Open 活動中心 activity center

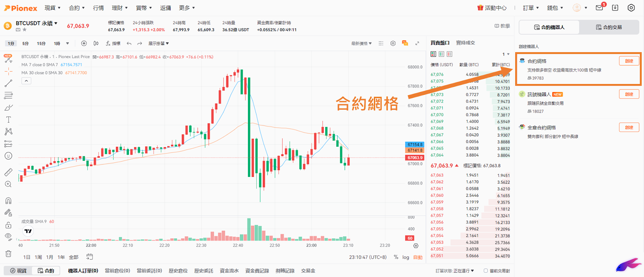(x=492, y=8)
